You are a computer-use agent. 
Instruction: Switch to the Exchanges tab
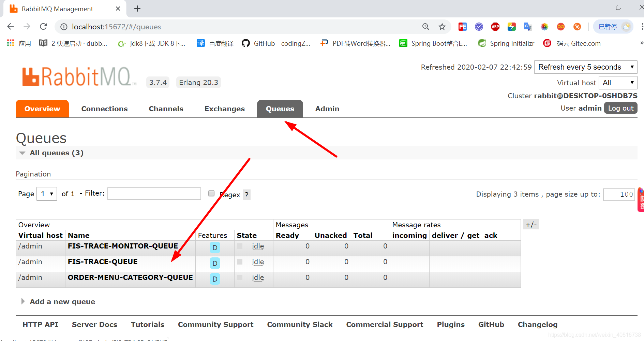(225, 109)
